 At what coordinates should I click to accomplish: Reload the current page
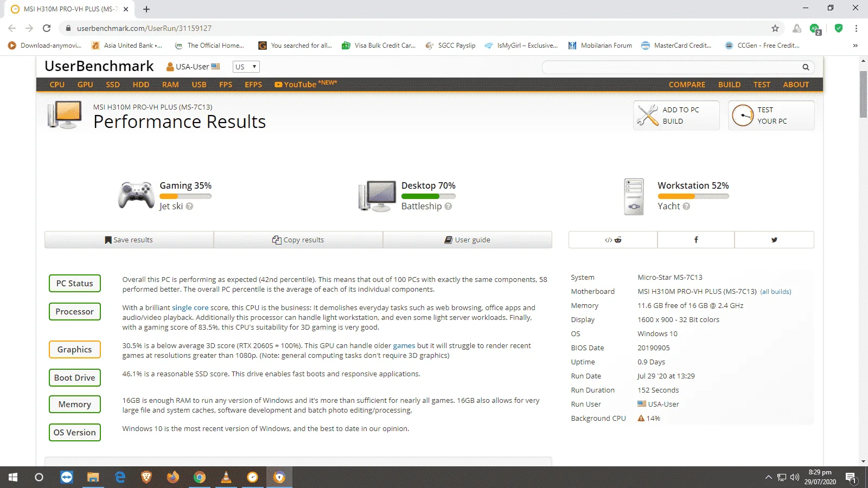pos(47,28)
